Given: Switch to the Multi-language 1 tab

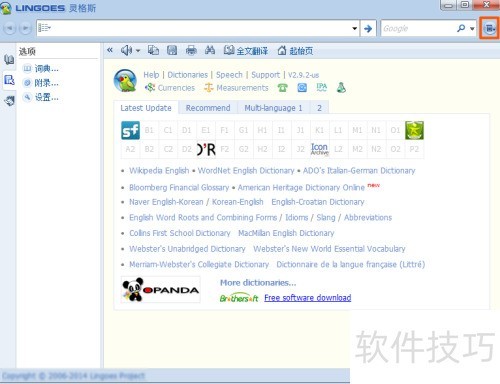Looking at the screenshot, I should coord(273,108).
